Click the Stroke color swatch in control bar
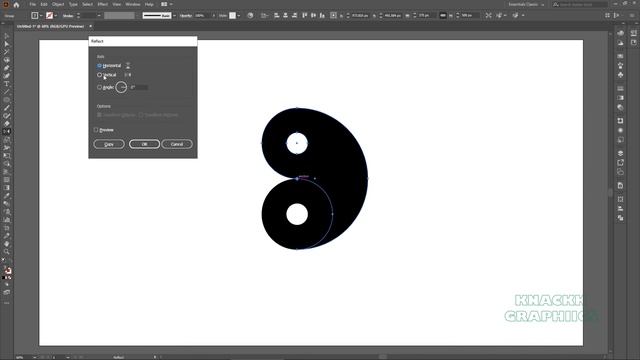640x360 pixels. pos(49,16)
